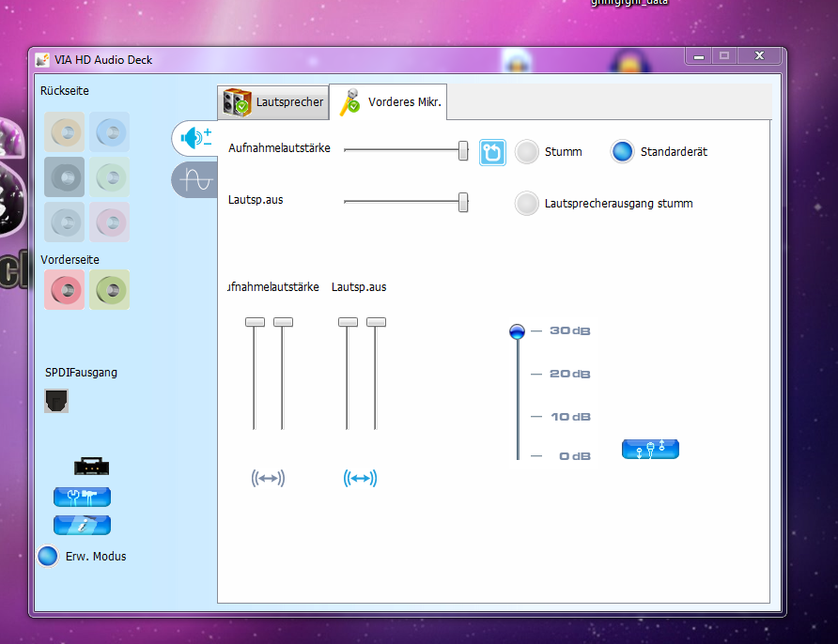The height and width of the screenshot is (644, 838).
Task: Switch to the Lautsprecher tab
Action: coord(273,102)
